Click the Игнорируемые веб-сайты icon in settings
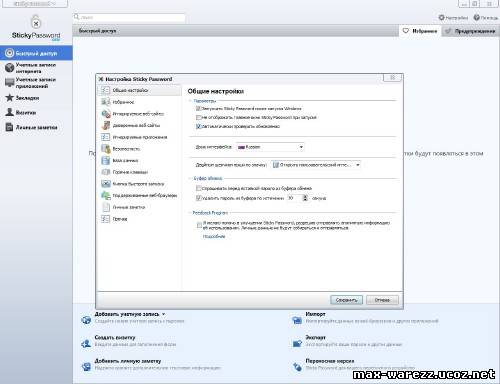Viewport: 500px width, 384px height. (105, 114)
